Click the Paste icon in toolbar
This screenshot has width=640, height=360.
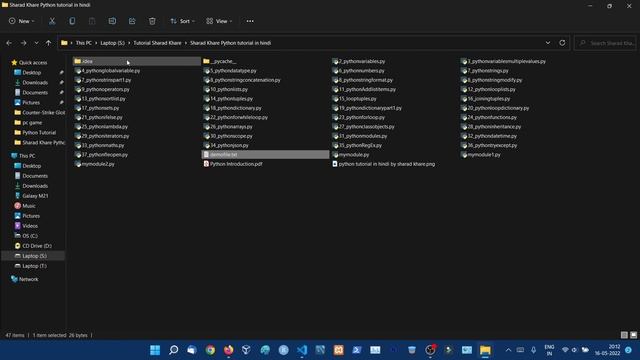click(92, 21)
